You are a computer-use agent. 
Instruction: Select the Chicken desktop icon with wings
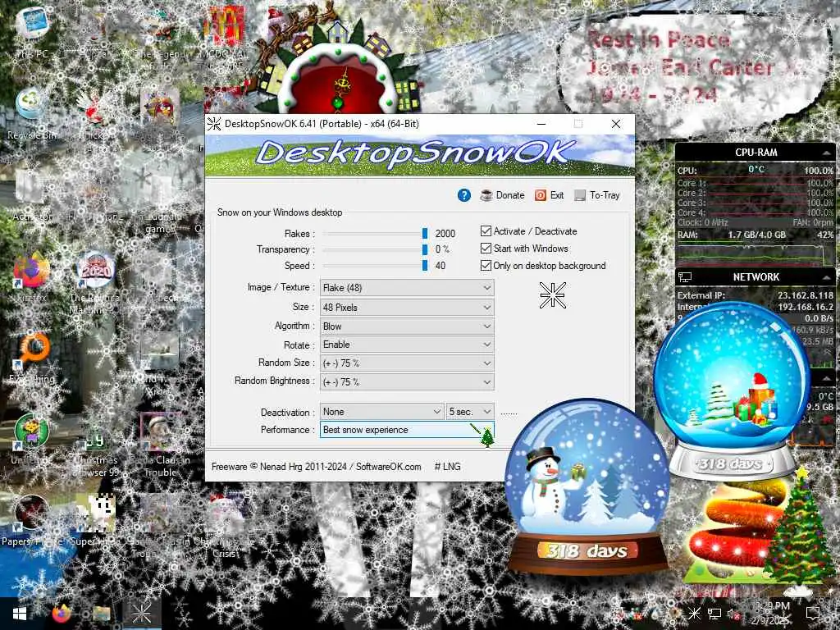coord(95,113)
